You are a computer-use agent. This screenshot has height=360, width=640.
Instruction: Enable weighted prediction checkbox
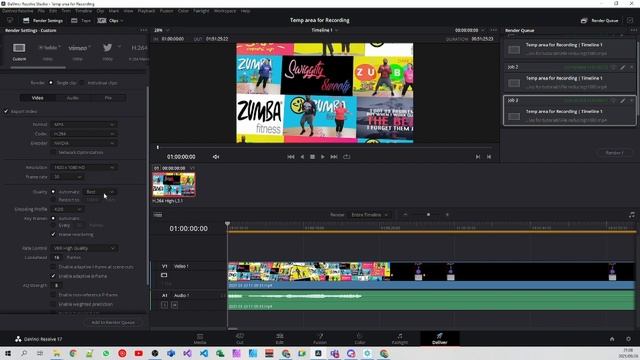53,304
